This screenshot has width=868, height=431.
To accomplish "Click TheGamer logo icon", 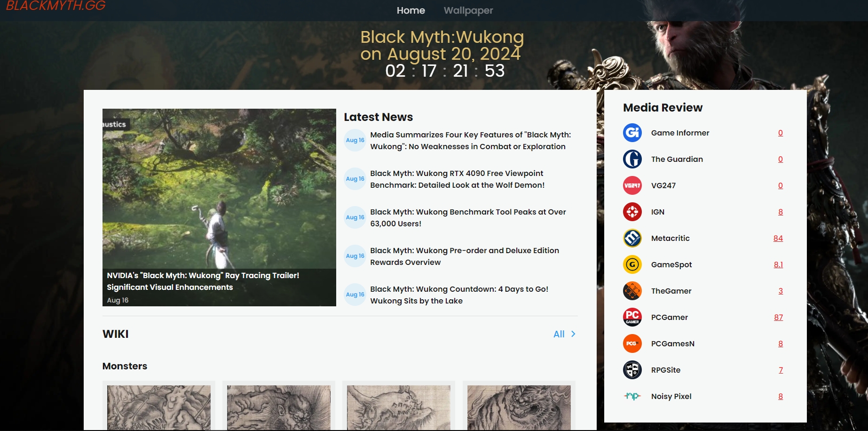I will click(x=632, y=291).
